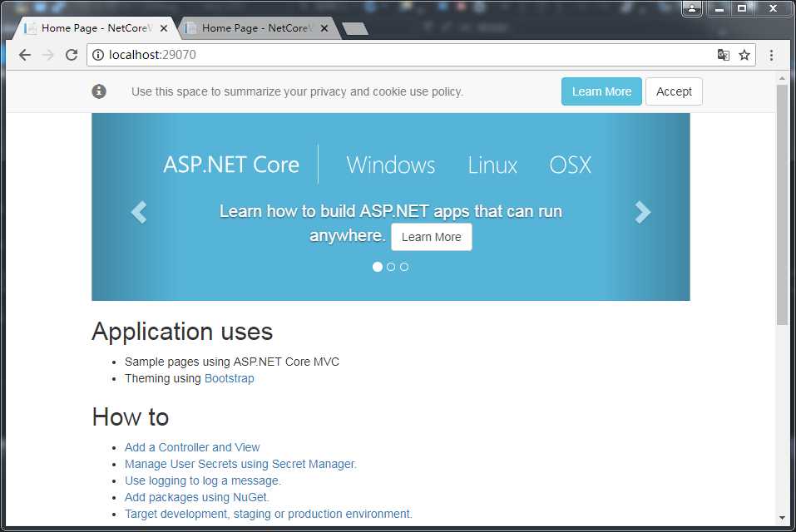
Task: Select the third carousel indicator dot
Action: coord(404,267)
